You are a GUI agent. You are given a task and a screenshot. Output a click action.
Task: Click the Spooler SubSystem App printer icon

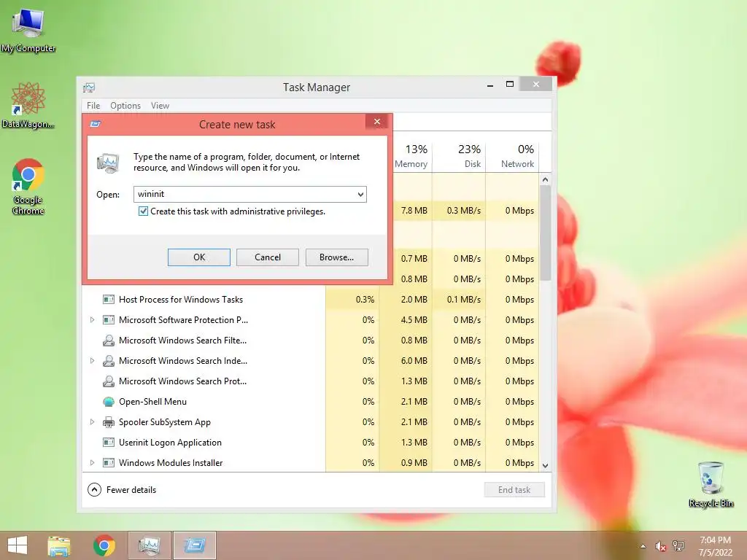pos(109,422)
